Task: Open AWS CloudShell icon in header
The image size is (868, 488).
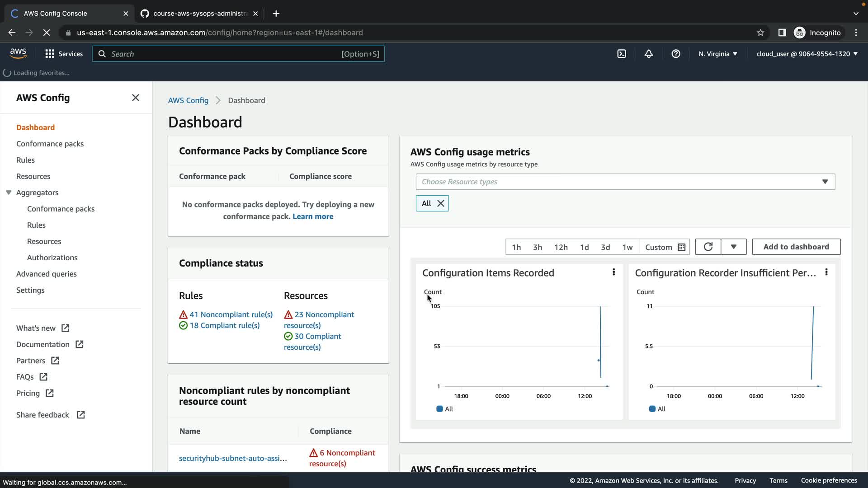Action: point(622,54)
